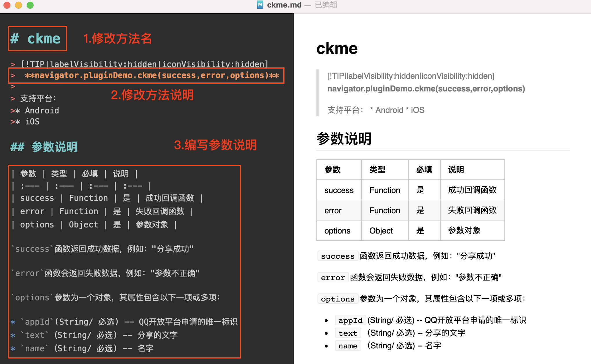Click the `options`参数为一个对象 line in editor
The image size is (591, 364).
point(116,297)
